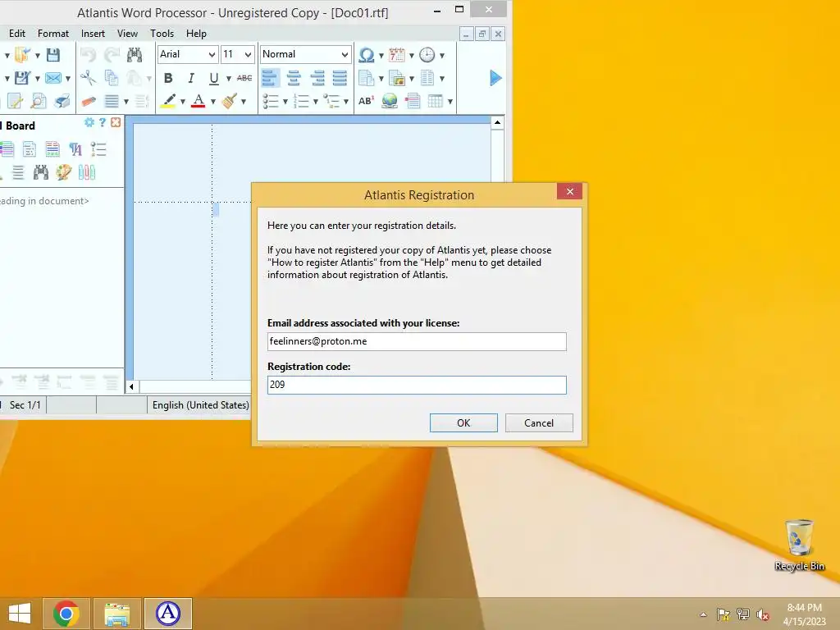
Task: Open the Format menu
Action: click(x=53, y=33)
